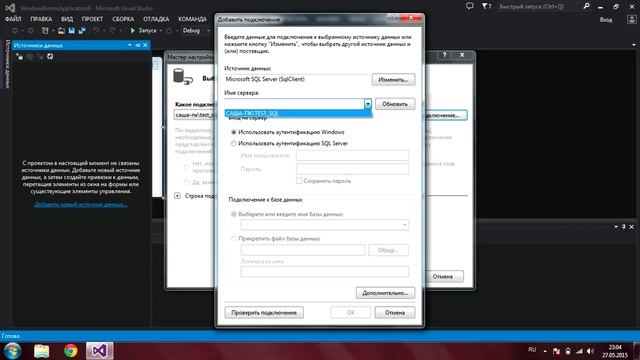
Task: Open notifications flag with count 7
Action: (487, 6)
